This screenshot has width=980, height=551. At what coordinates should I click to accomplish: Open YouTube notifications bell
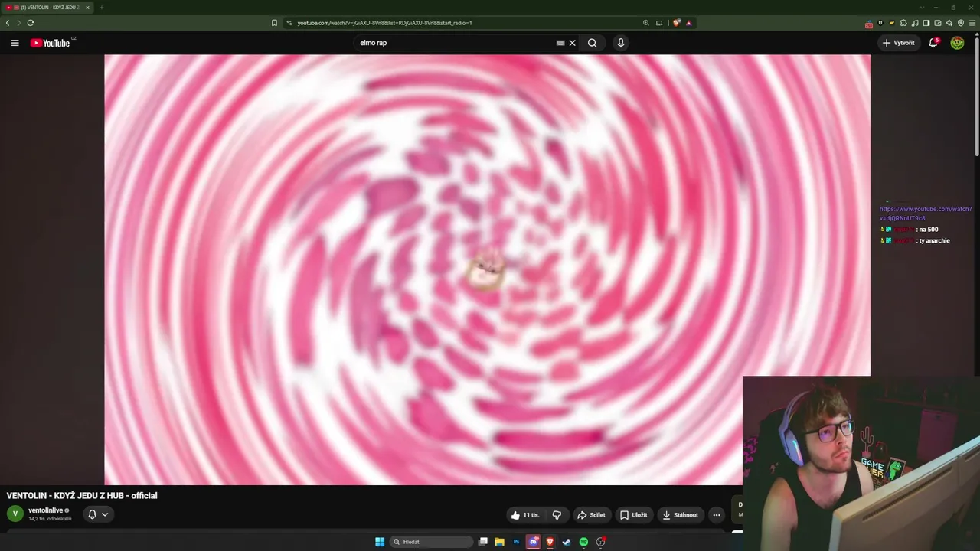933,43
